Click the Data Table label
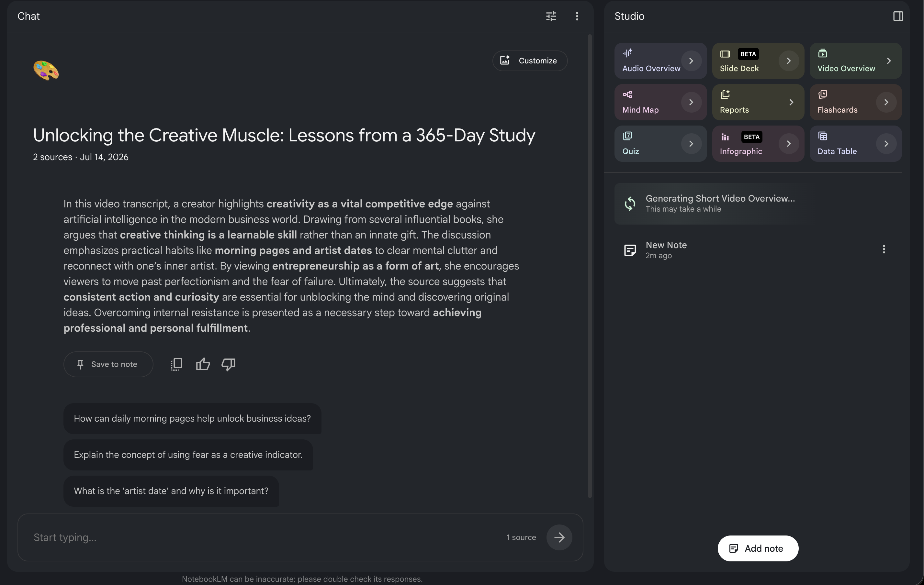 click(x=837, y=151)
